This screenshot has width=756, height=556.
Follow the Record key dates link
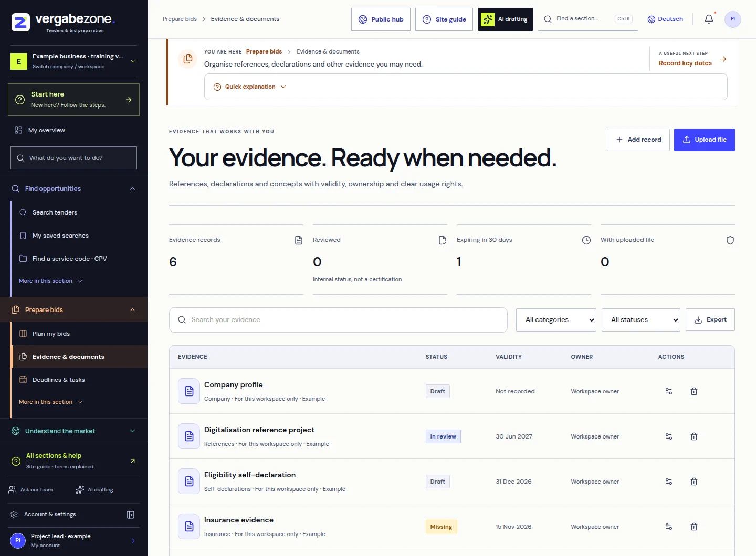point(685,63)
